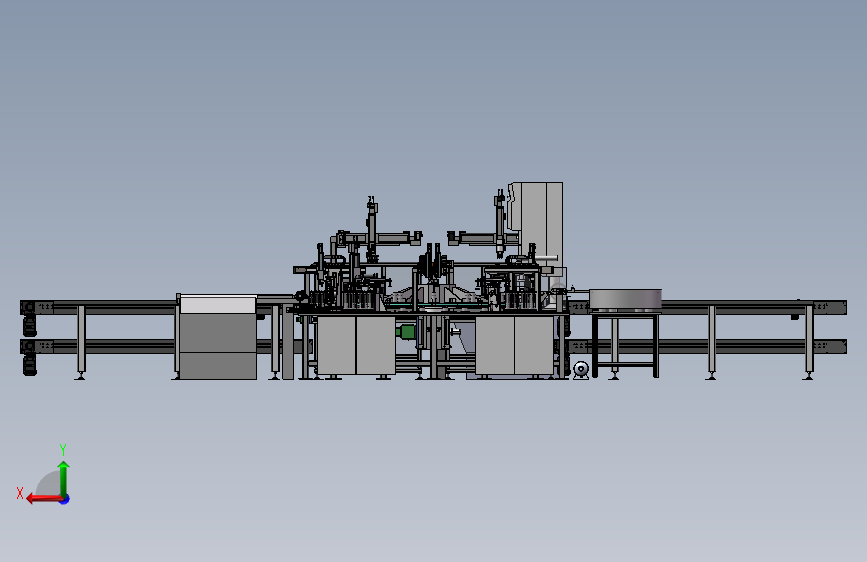Click the green Y axis arrow of the triad
The width and height of the screenshot is (867, 562).
point(64,478)
